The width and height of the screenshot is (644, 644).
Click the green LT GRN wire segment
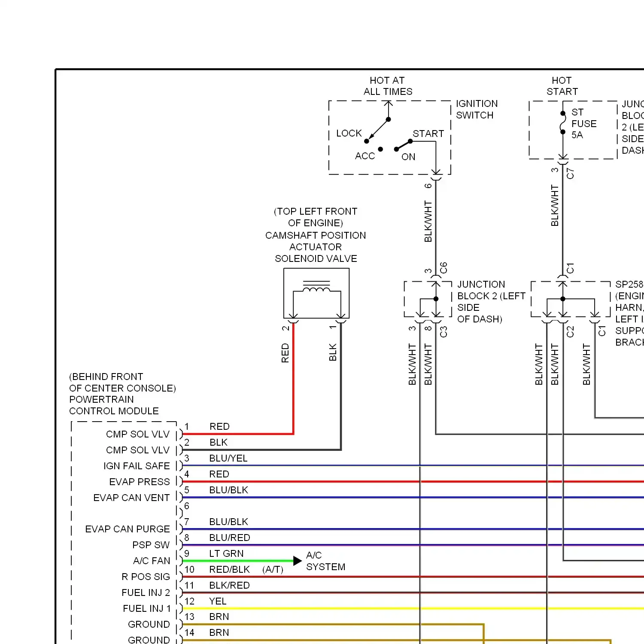pos(238,561)
